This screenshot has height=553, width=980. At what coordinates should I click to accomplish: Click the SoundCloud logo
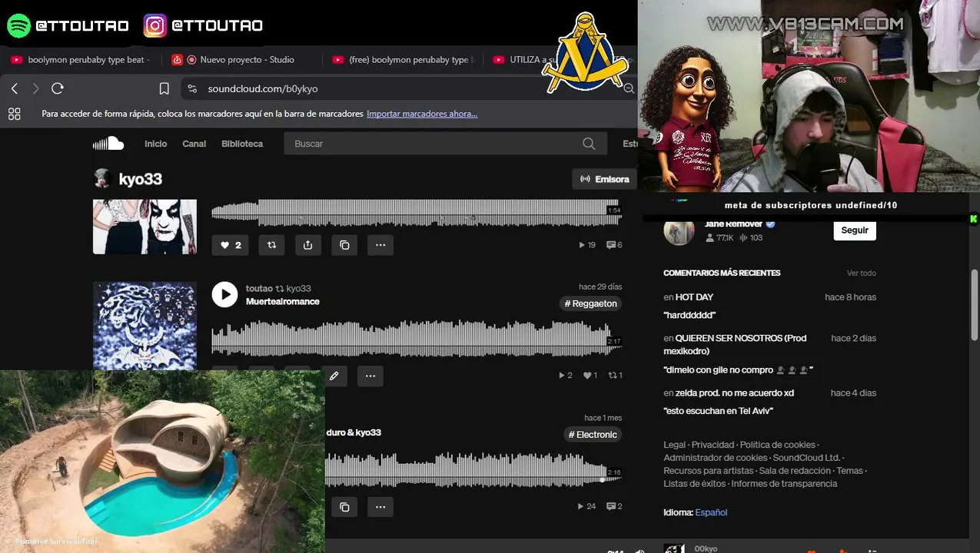pyautogui.click(x=108, y=144)
